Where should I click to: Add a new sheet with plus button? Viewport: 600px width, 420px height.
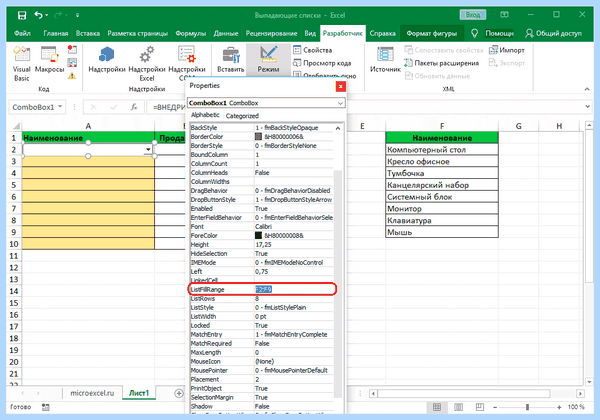coord(179,393)
